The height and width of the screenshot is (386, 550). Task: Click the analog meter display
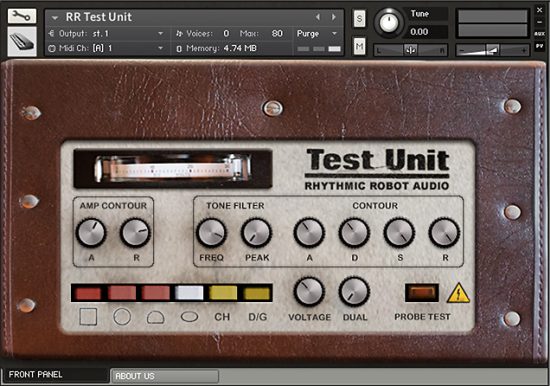point(173,169)
